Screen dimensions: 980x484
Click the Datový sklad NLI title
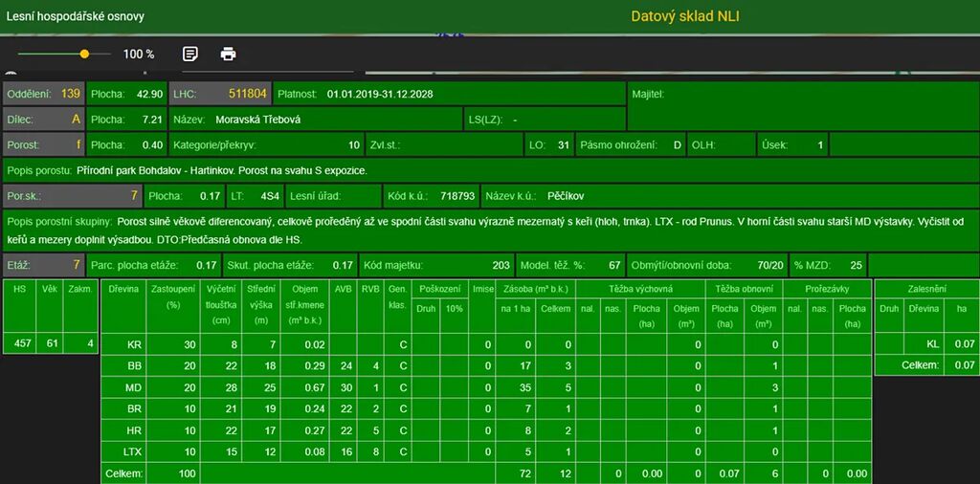click(685, 16)
